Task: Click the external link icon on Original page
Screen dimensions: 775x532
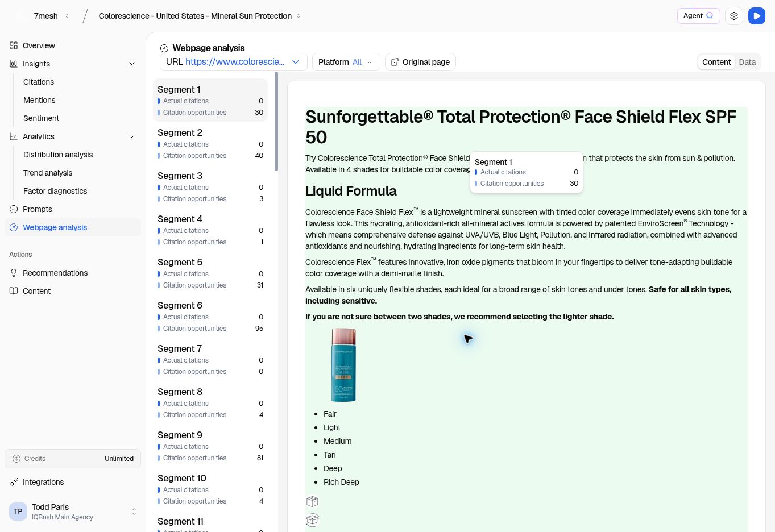Action: [395, 62]
